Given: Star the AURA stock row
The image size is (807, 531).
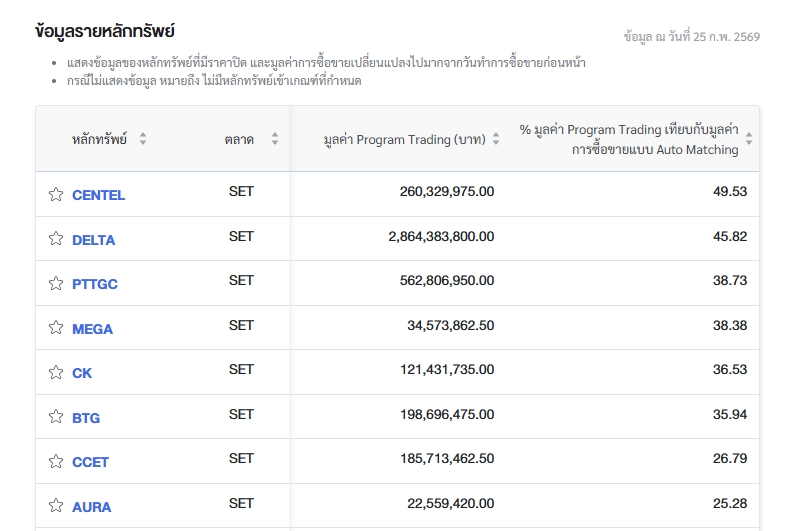Looking at the screenshot, I should point(56,506).
